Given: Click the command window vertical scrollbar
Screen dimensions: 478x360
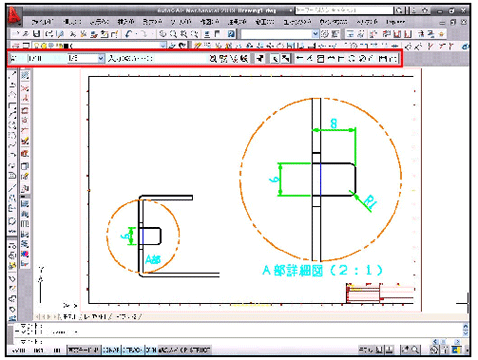Looking at the screenshot, I should (x=466, y=329).
